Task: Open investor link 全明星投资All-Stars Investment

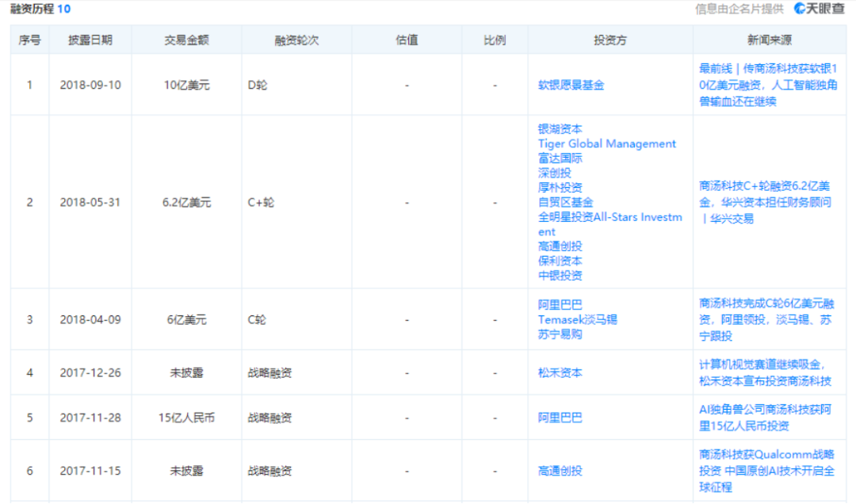Action: pos(610,224)
